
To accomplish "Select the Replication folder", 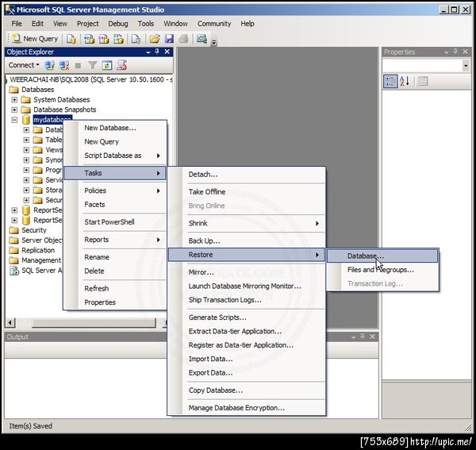I will coord(38,250).
